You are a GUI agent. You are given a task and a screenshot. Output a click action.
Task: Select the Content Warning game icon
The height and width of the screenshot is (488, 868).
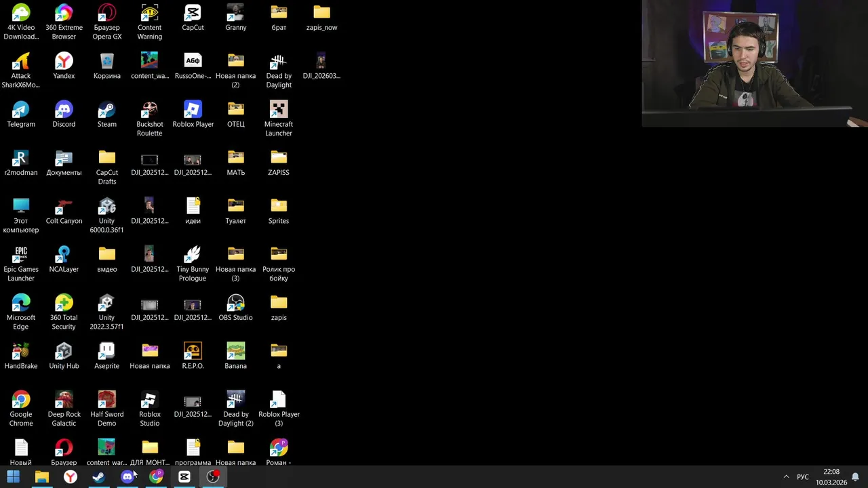tap(149, 22)
